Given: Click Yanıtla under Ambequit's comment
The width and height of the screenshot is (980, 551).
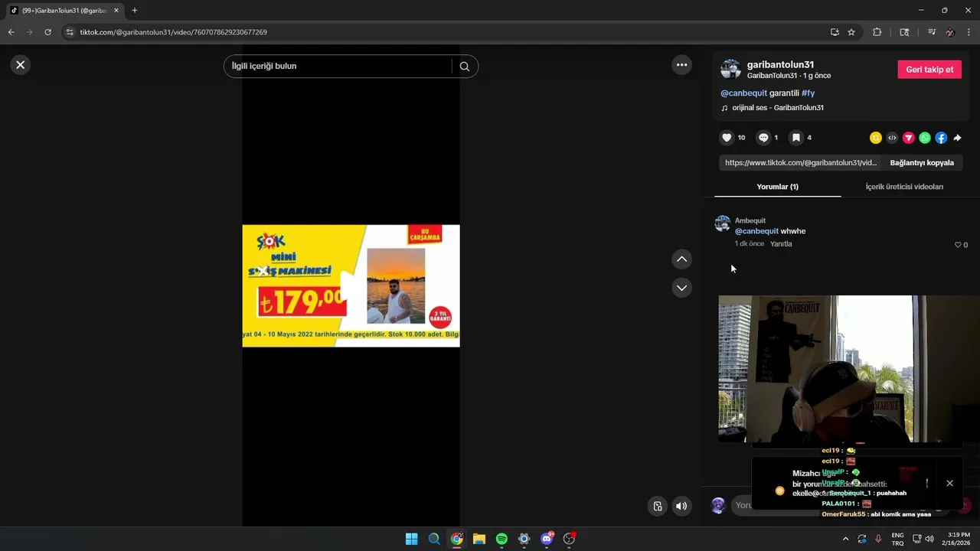Looking at the screenshot, I should [x=781, y=243].
